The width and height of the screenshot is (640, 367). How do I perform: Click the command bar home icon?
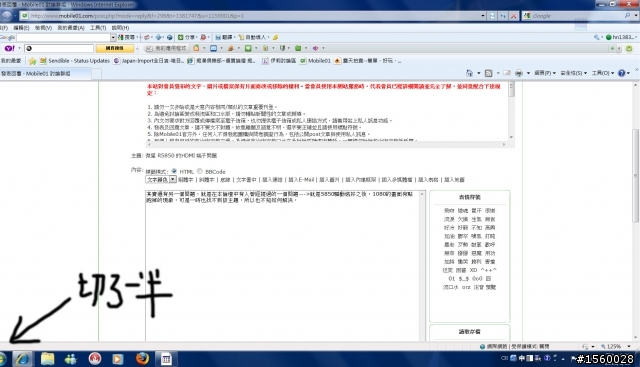(x=469, y=73)
